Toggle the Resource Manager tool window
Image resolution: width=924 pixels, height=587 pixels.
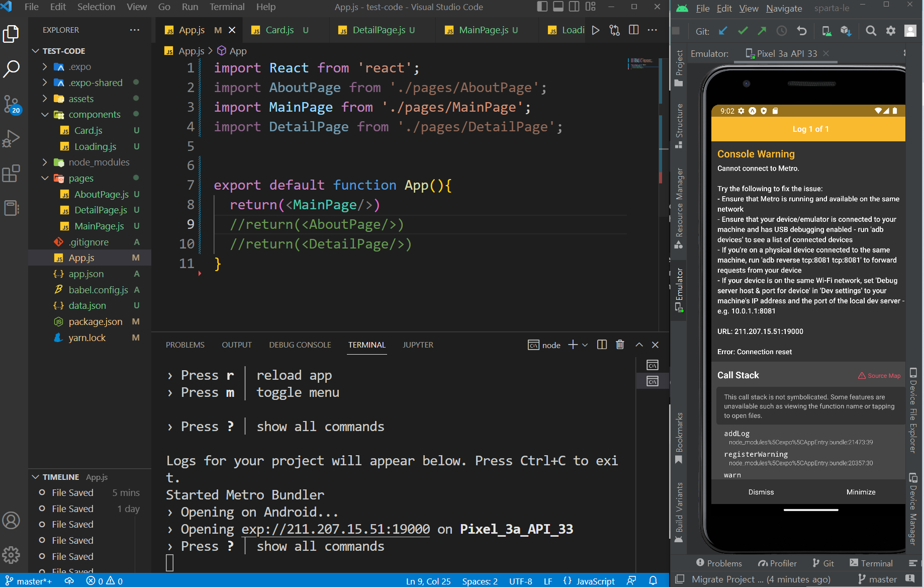click(x=679, y=208)
